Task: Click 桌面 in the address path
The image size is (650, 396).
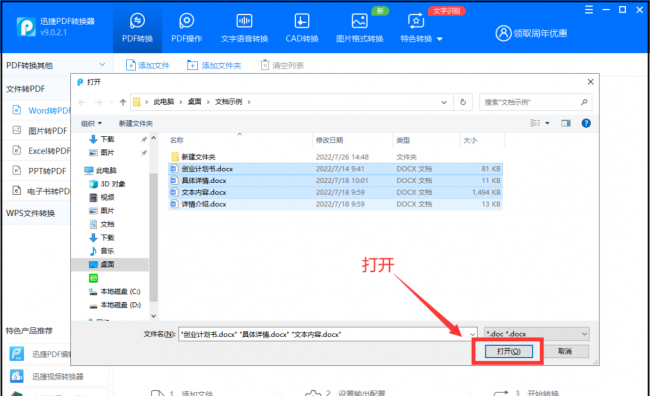Action: (194, 102)
